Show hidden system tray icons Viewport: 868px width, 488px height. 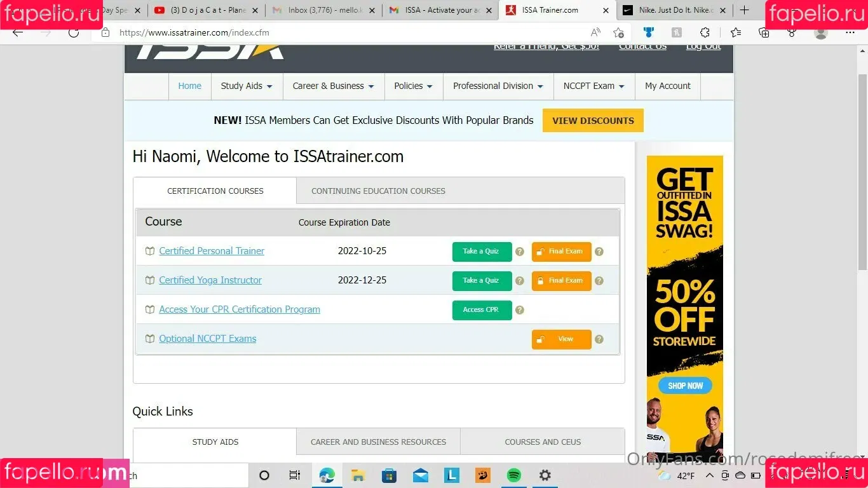709,475
